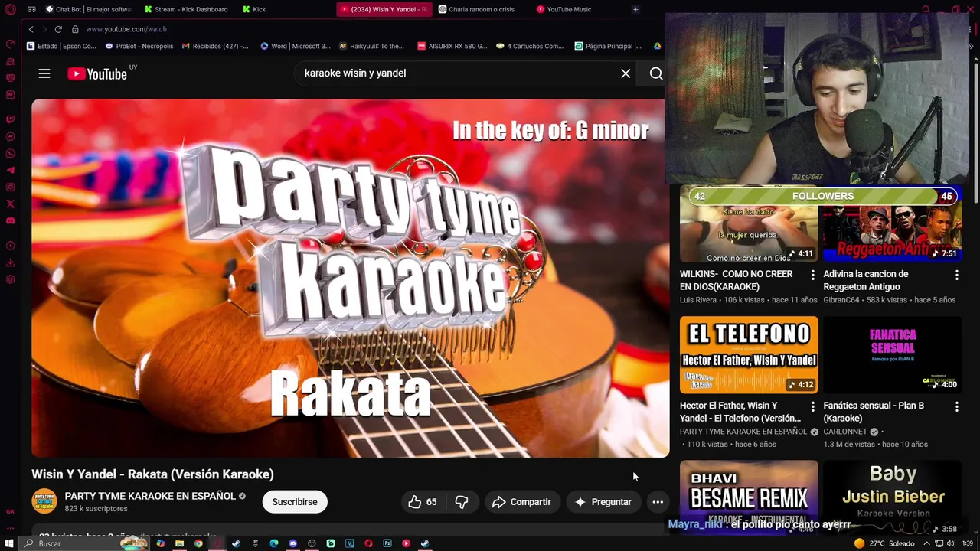Open options for WILKINS karaoke video
The width and height of the screenshot is (980, 551).
click(813, 275)
